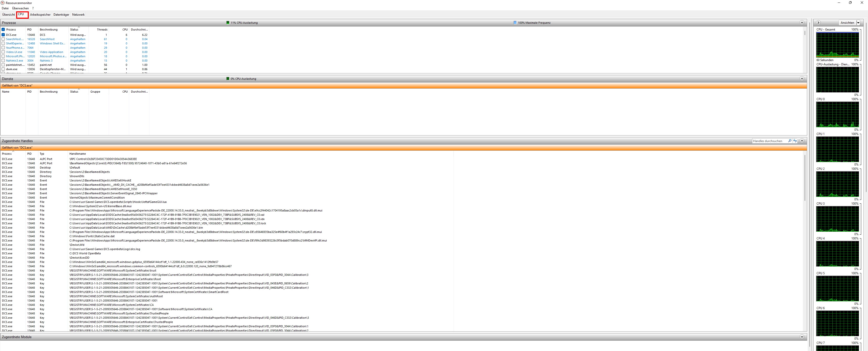This screenshot has height=351, width=868.
Task: Collapse the Prozesse section chevron
Action: point(802,22)
